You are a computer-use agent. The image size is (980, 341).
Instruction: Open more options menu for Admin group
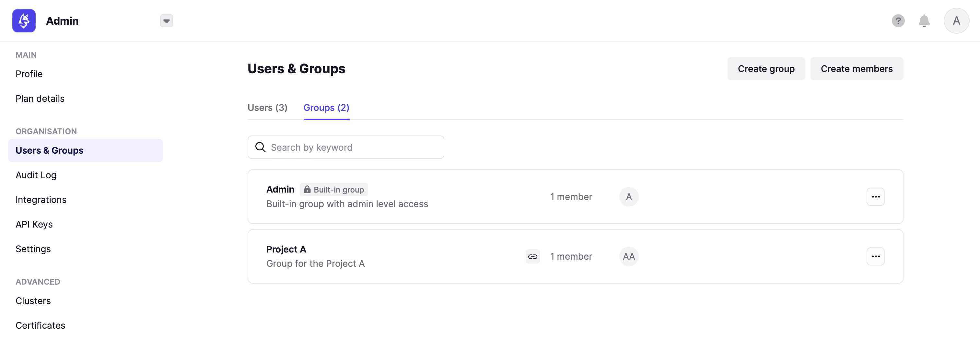(x=876, y=197)
